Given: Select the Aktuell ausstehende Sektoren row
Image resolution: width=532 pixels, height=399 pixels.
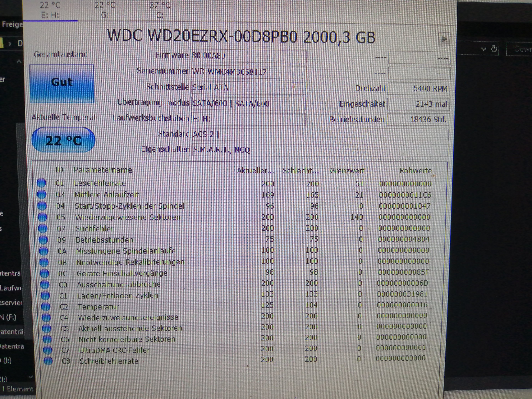Looking at the screenshot, I should coord(130,328).
